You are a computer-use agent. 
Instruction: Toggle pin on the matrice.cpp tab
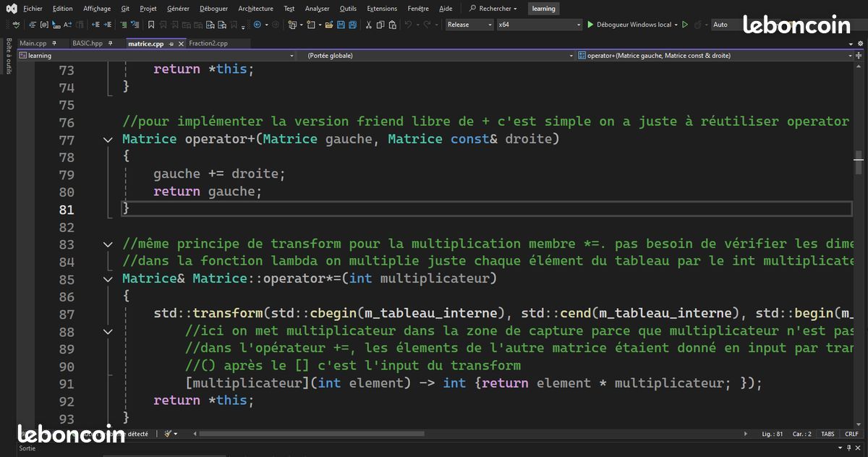pyautogui.click(x=171, y=43)
